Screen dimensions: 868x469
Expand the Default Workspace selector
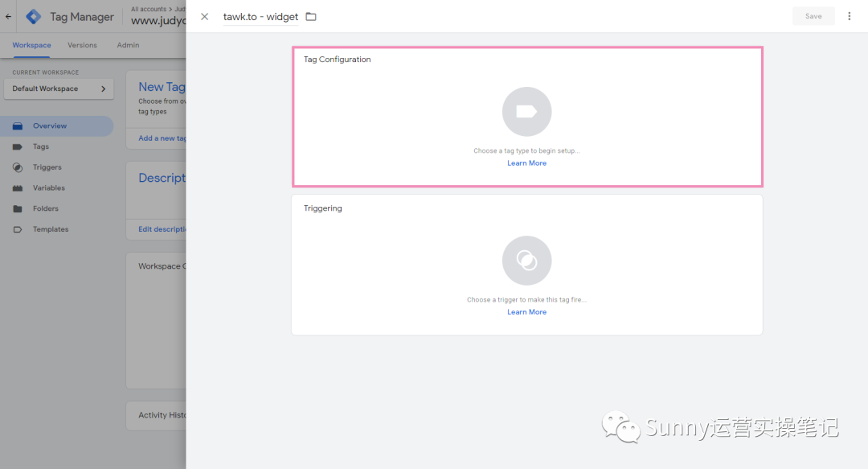point(59,88)
